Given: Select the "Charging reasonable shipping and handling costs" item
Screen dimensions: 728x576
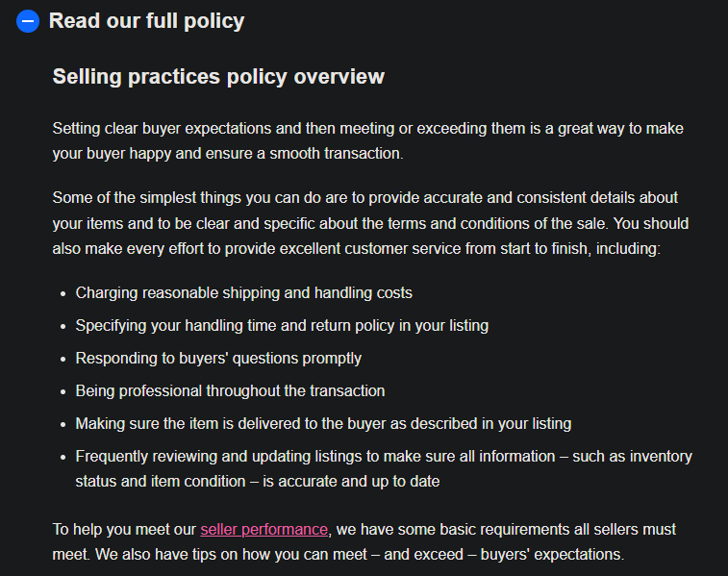Looking at the screenshot, I should click(x=243, y=293).
